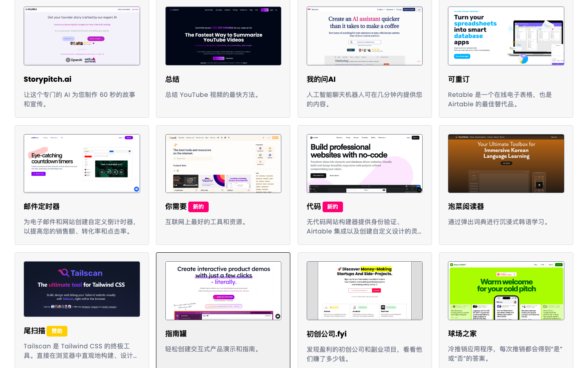Image resolution: width=588 pixels, height=368 pixels.
Task: Open the Storypitch.ai preview thumbnail
Action: pos(82,36)
